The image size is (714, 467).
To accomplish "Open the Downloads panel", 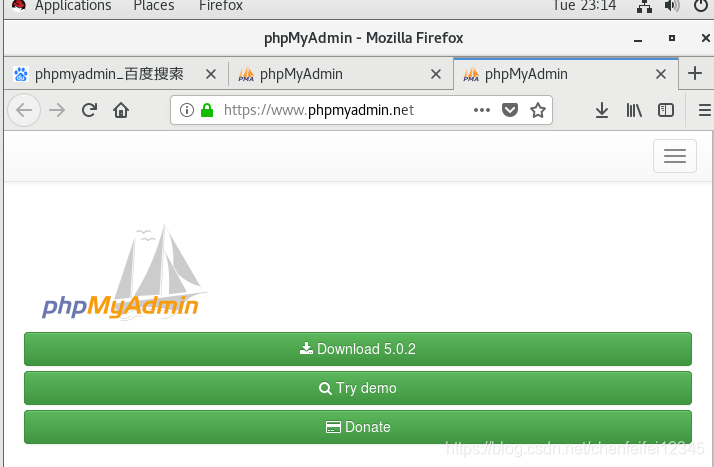I will 602,110.
